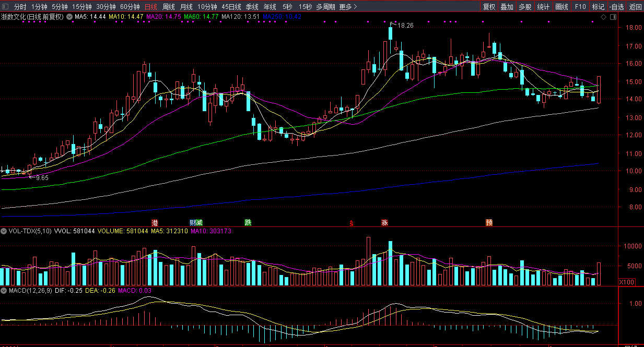Viewport: 644px width, 347px height.
Task: Click the X100 volume scale label
Action: coord(627,282)
